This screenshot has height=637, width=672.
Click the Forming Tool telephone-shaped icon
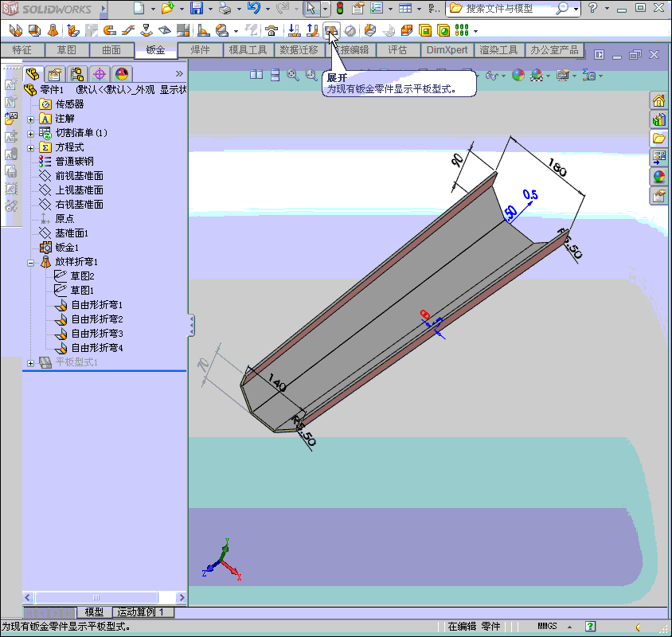point(271,30)
